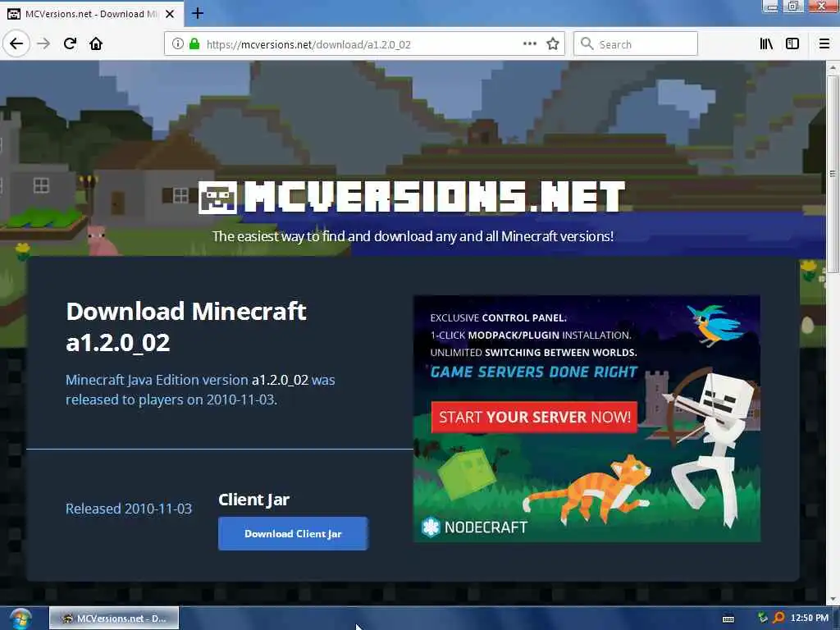The height and width of the screenshot is (630, 840).
Task: Click the keyboard icon in system tray
Action: (x=728, y=619)
